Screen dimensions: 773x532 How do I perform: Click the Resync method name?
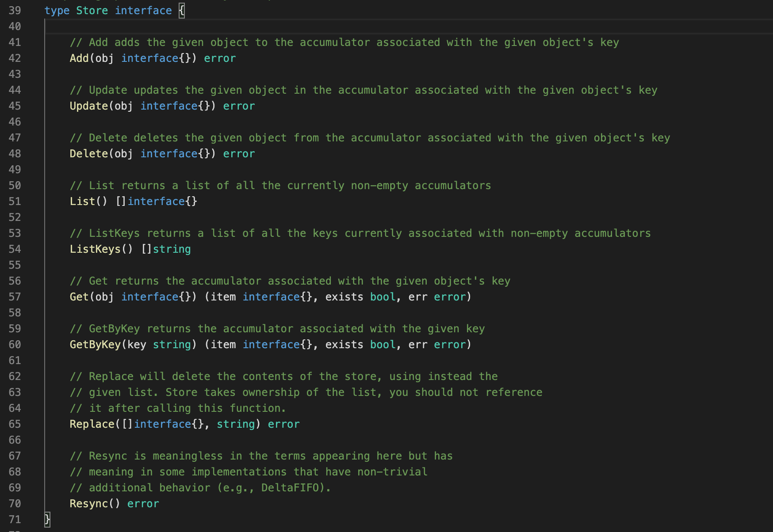pos(88,504)
